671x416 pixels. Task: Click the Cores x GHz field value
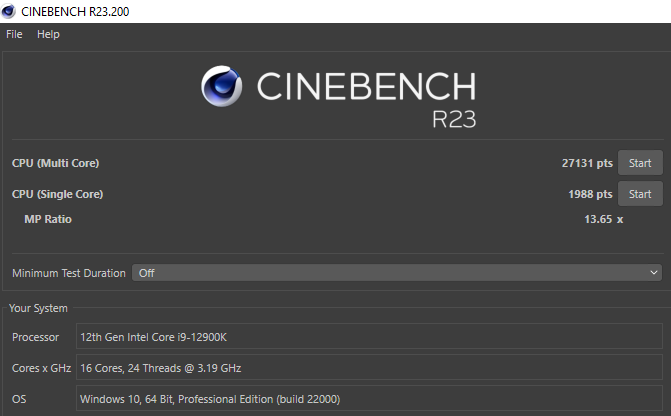click(369, 368)
